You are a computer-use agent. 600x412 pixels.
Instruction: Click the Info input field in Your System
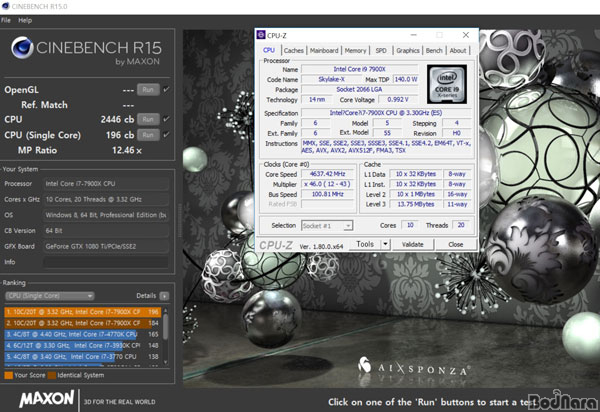106,262
